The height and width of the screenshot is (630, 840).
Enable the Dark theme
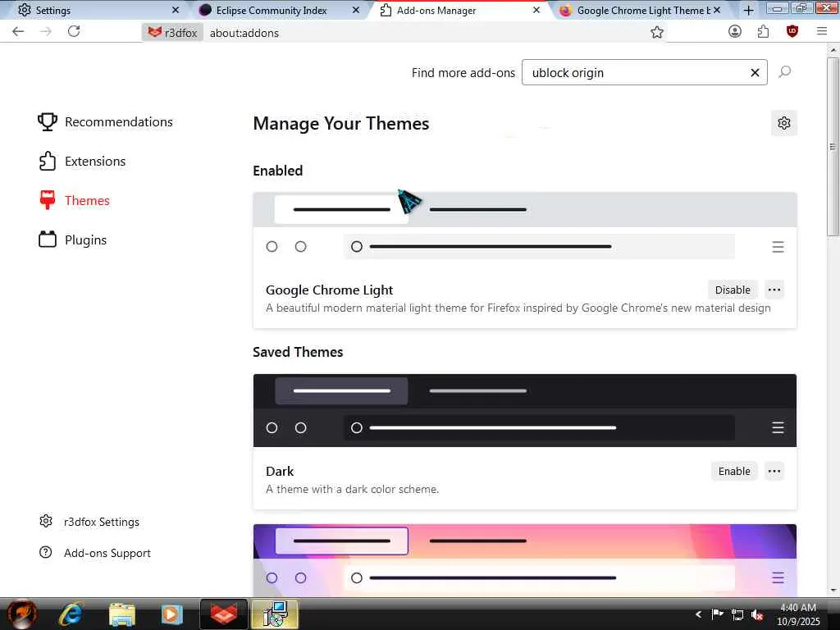734,472
